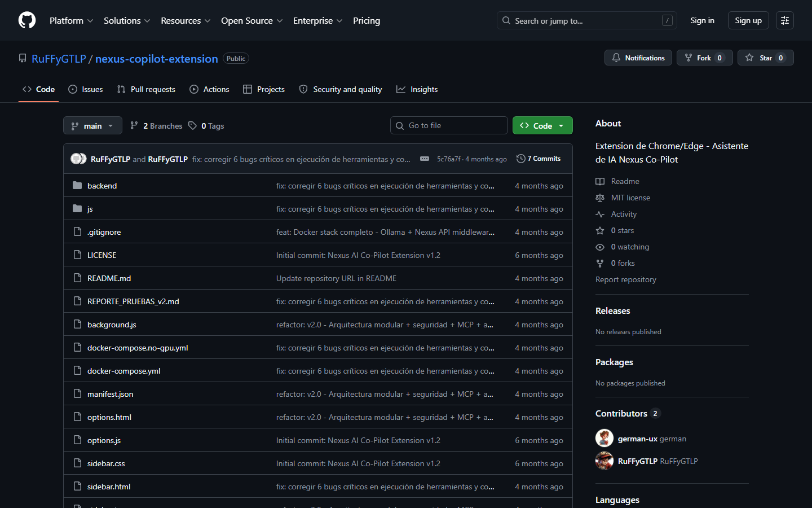Click the watching eye icon
The image size is (812, 508).
pos(600,247)
